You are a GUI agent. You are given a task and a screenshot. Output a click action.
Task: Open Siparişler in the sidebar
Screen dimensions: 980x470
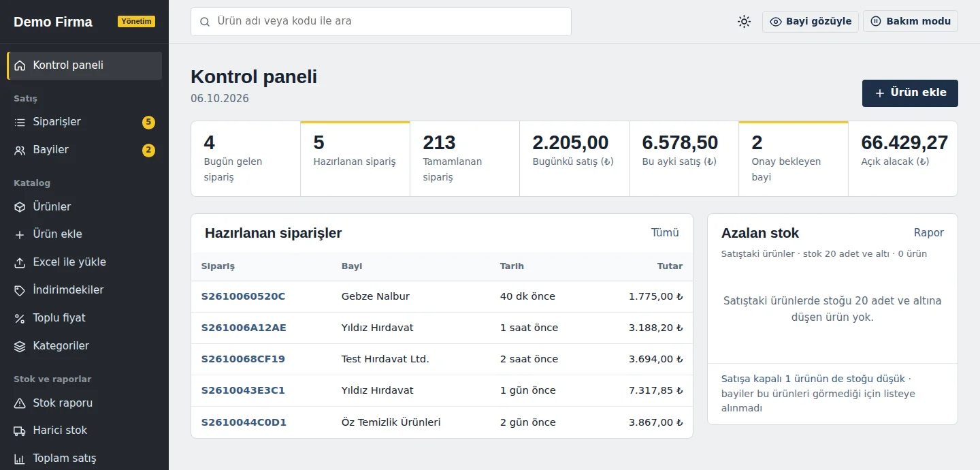click(x=84, y=122)
